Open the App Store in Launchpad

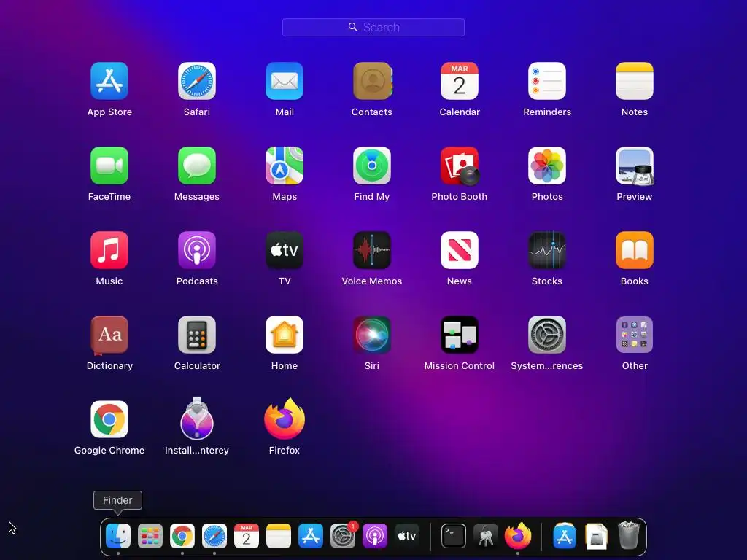click(x=109, y=81)
